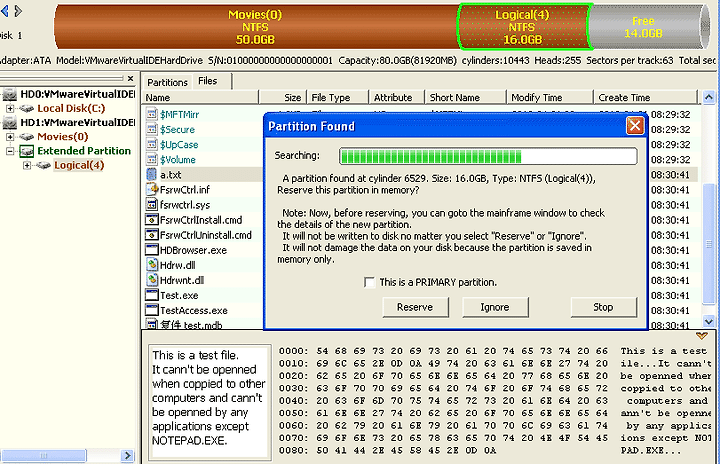The image size is (720, 464).
Task: Select Extended Partition in the tree
Action: [84, 151]
